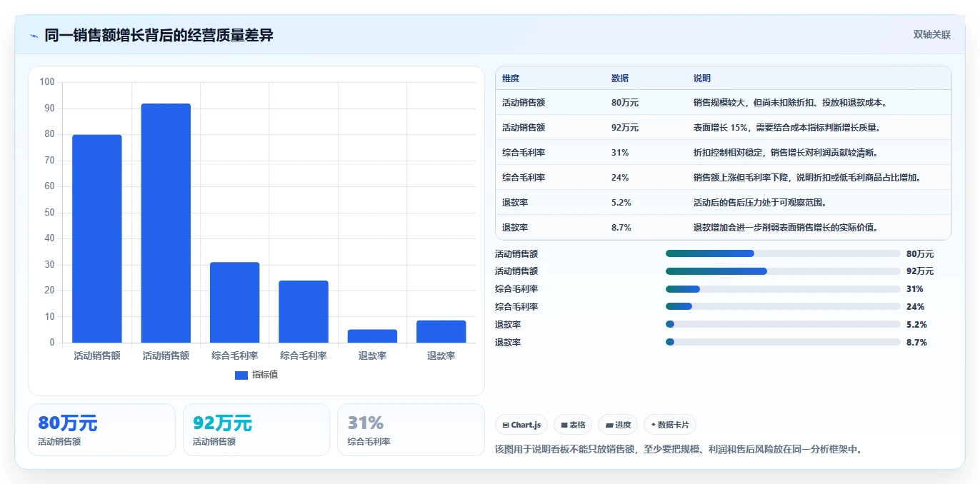Open the Chart.js tag
This screenshot has height=484, width=980.
click(x=521, y=425)
